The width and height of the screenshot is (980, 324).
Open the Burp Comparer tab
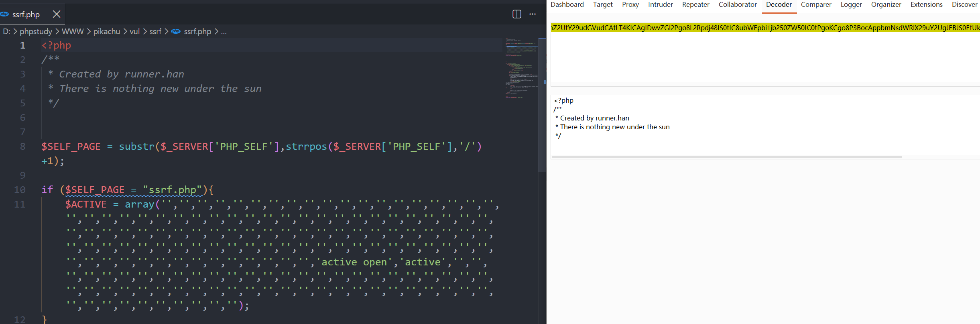point(816,5)
